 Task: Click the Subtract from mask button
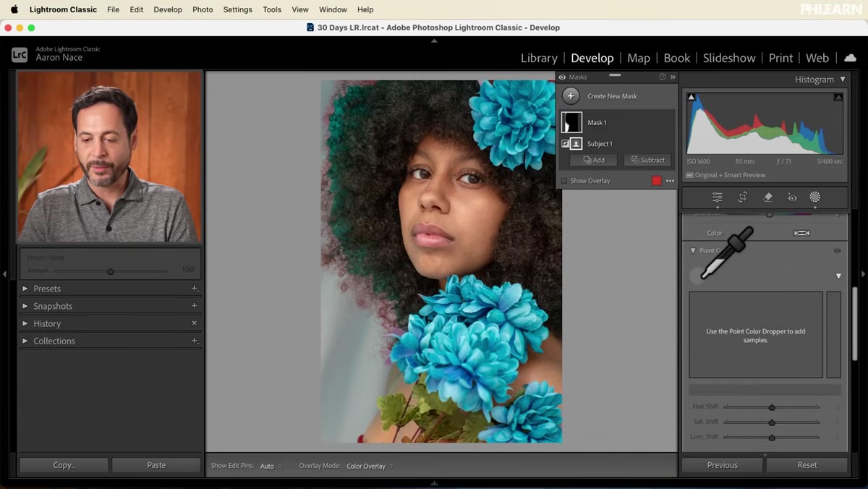point(647,160)
